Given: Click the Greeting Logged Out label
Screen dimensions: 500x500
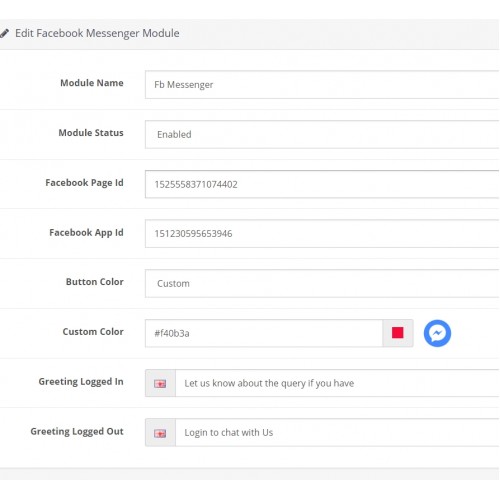Looking at the screenshot, I should pyautogui.click(x=77, y=431).
